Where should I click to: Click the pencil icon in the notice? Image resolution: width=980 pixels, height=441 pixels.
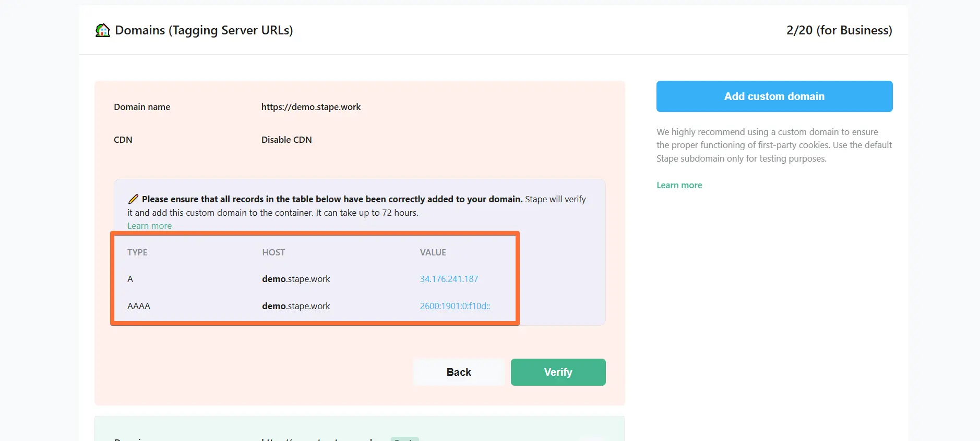(133, 199)
